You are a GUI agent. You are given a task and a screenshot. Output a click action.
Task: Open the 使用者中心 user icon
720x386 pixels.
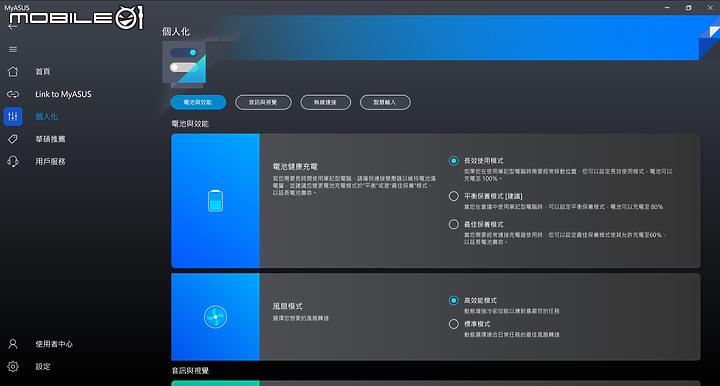click(13, 344)
